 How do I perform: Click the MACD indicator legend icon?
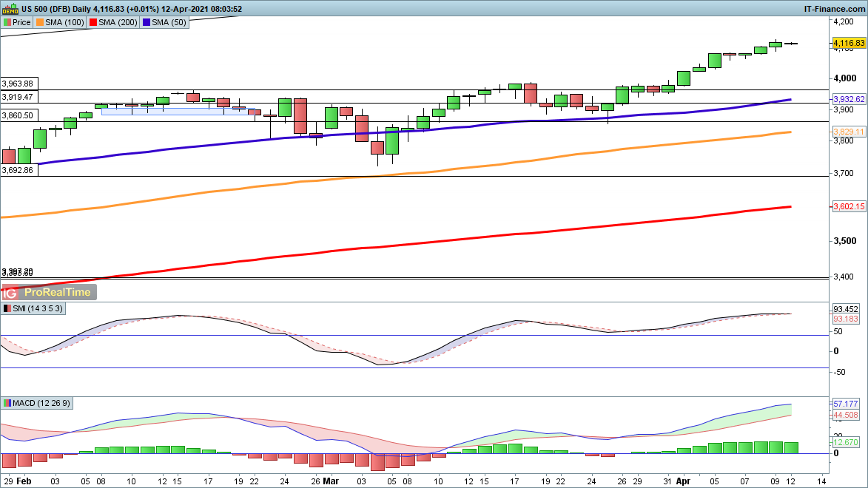click(x=7, y=404)
